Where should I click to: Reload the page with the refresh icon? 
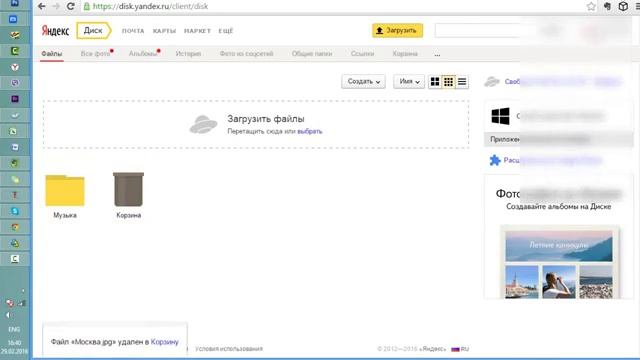[71, 6]
